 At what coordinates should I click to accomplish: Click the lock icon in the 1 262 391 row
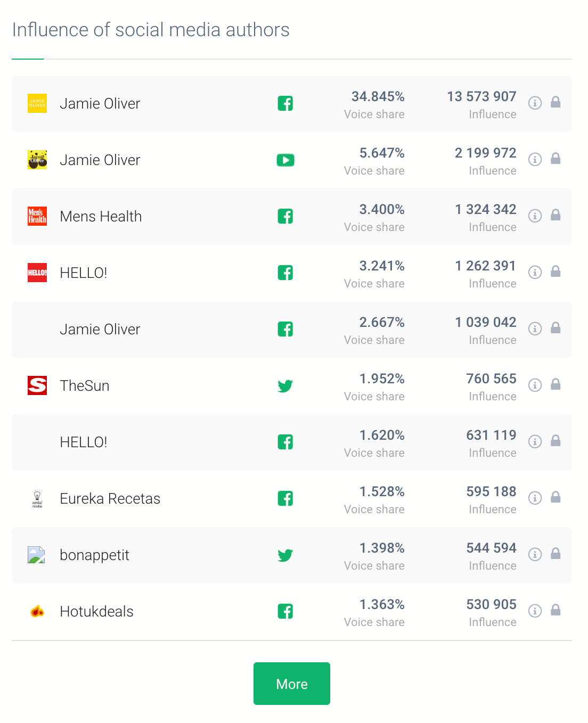tap(556, 271)
